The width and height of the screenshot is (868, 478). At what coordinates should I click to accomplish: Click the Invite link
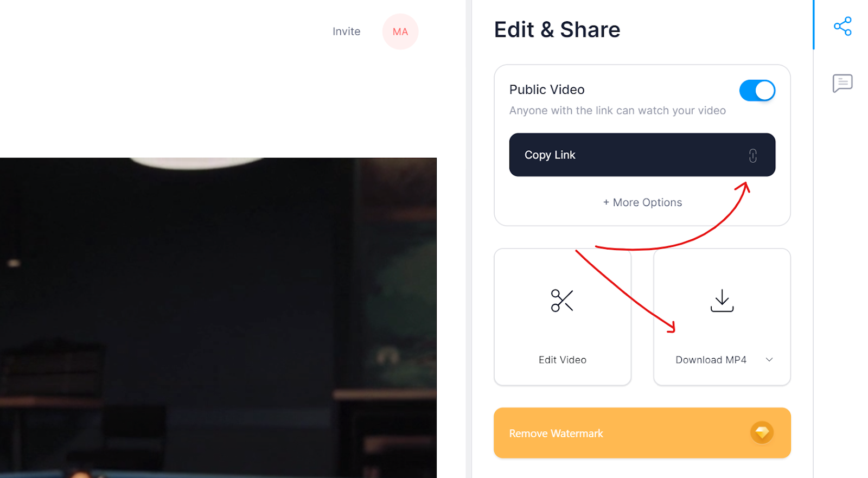click(x=346, y=31)
